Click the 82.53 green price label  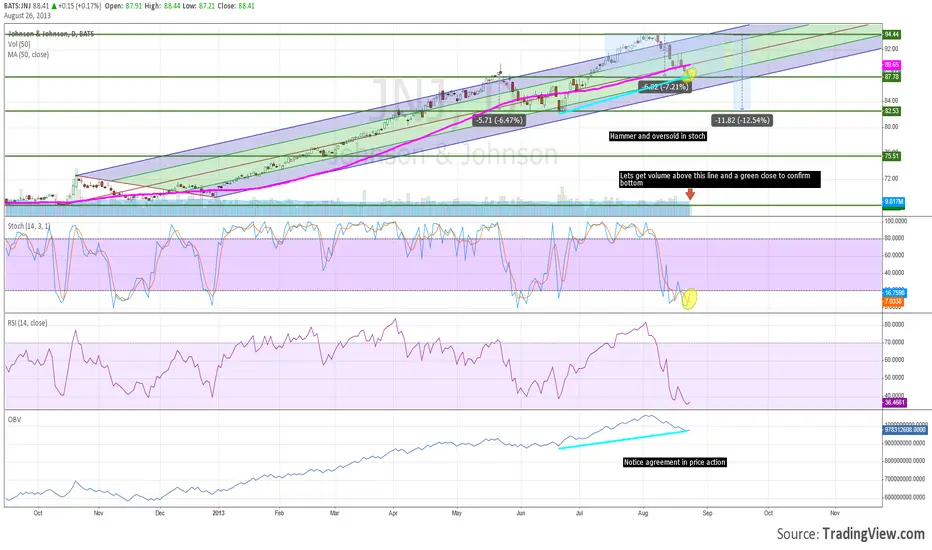(x=892, y=111)
